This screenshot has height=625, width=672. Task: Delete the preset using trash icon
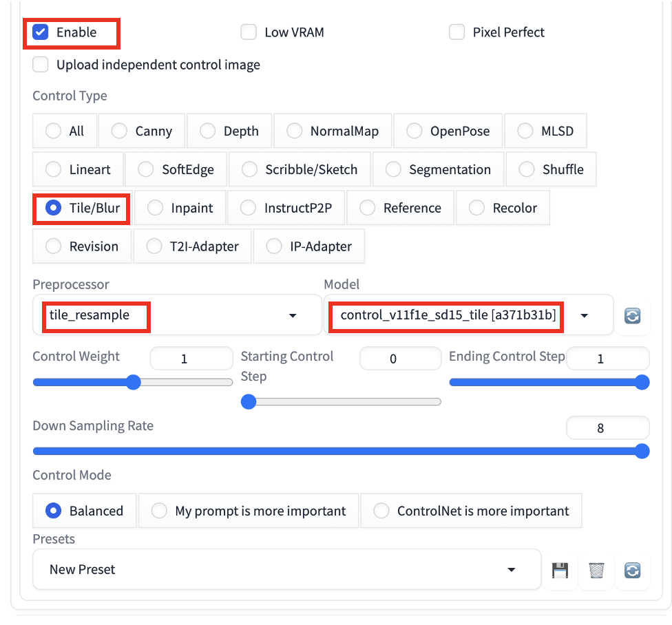coord(596,571)
